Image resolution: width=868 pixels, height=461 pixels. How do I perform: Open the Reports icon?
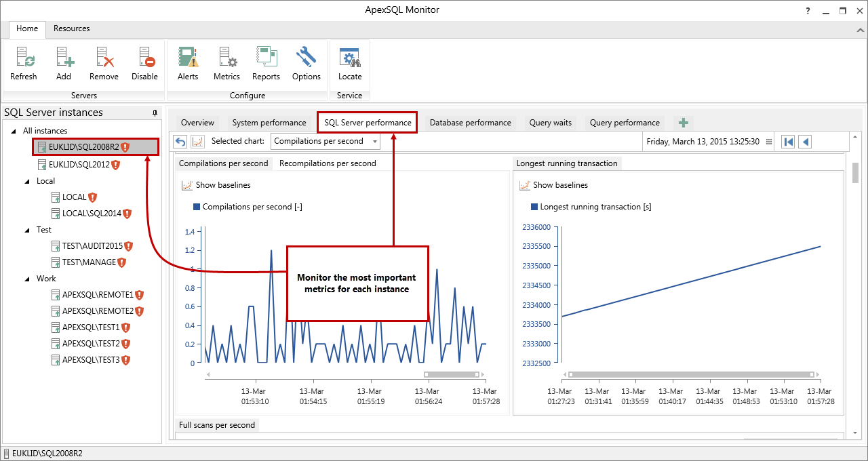pyautogui.click(x=266, y=58)
